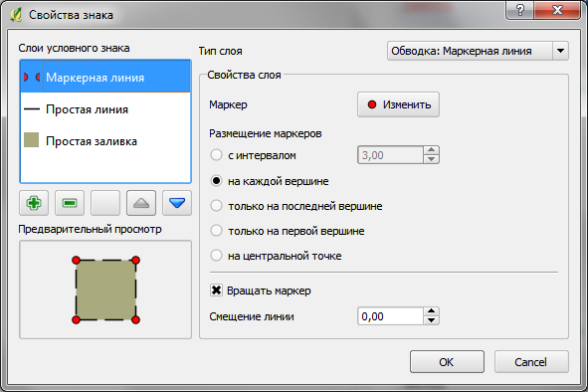Click the Смещение линии label

click(252, 316)
